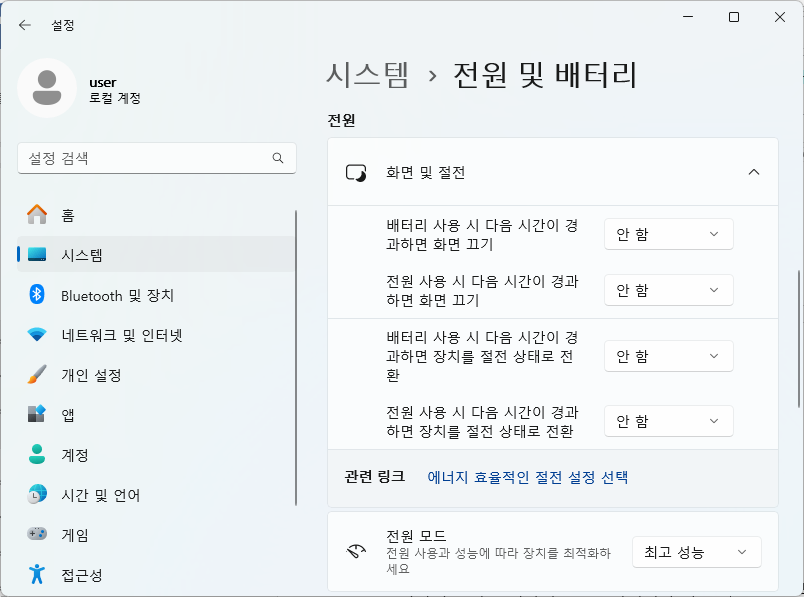Viewport: 804px width, 597px height.
Task: Open the 에너지 효율적인 절전 설정 선택 link
Action: (527, 477)
